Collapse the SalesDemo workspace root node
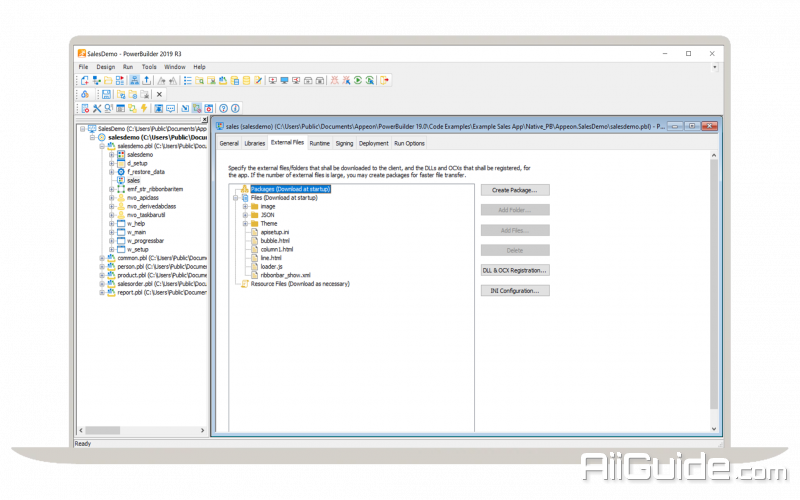 point(83,129)
